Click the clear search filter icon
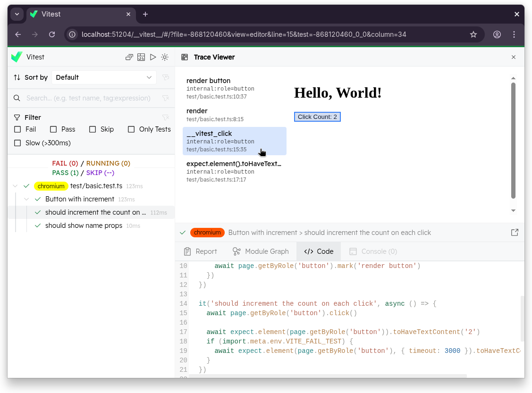Image resolution: width=532 pixels, height=393 pixels. (x=166, y=98)
